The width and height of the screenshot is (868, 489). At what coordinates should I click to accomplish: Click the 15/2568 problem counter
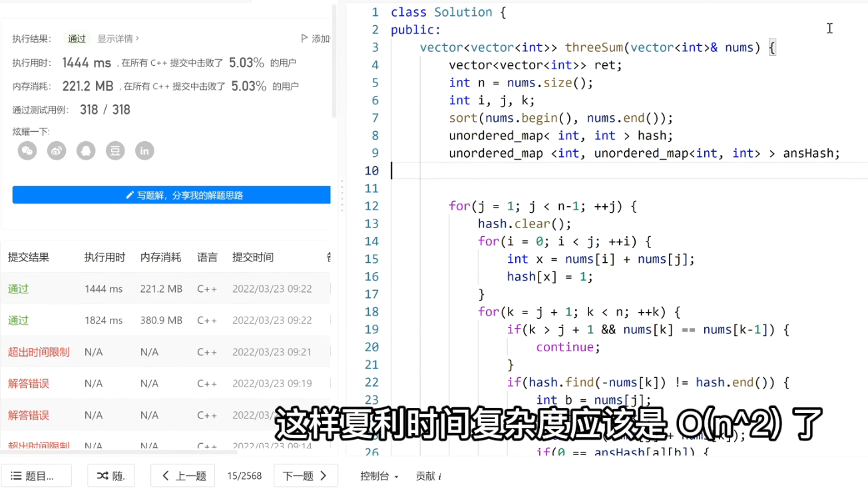click(244, 475)
